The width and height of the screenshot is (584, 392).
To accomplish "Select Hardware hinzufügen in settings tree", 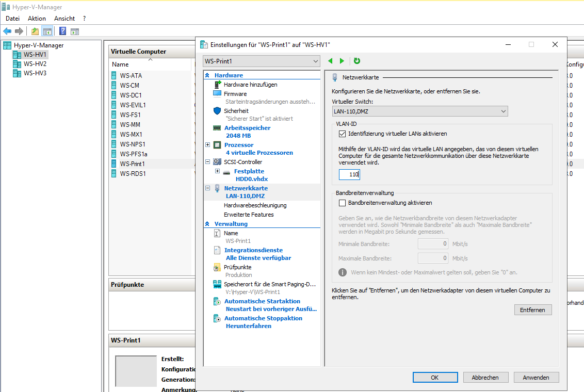I will [x=250, y=85].
